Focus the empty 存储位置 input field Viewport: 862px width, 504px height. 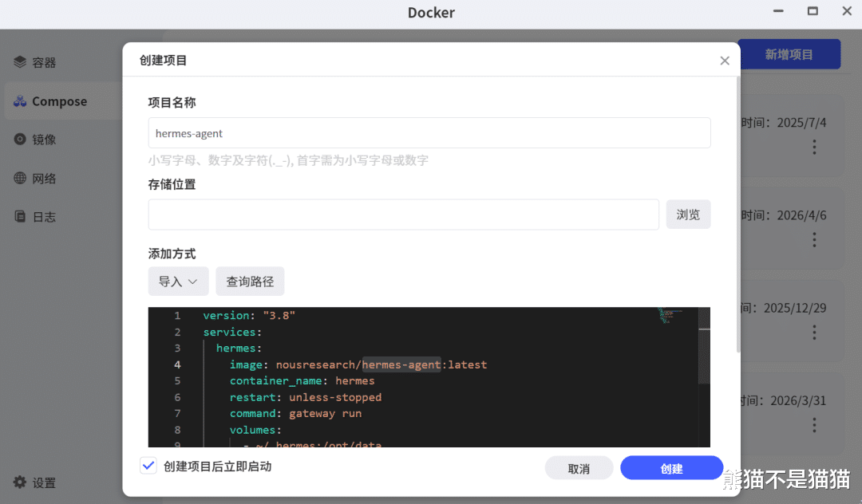(x=404, y=214)
